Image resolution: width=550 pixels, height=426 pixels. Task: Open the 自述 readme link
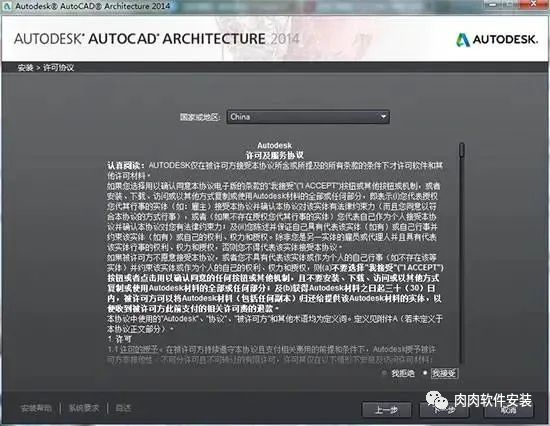(123, 408)
